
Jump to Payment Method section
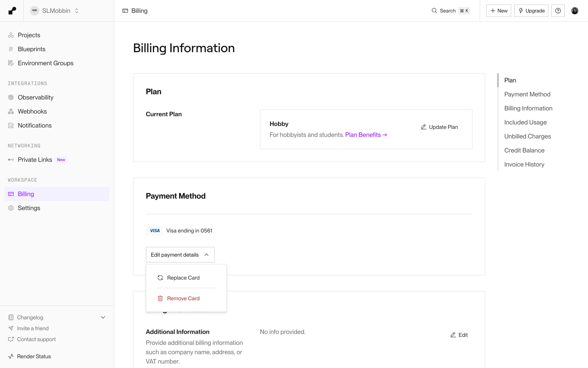(x=527, y=94)
